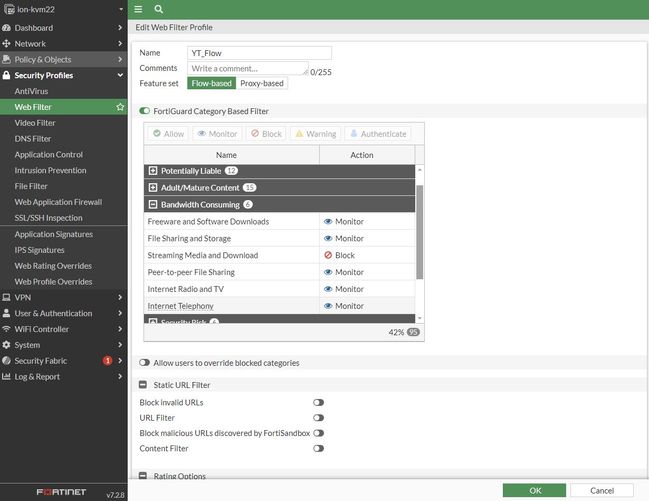Click the WiFi Controller signal icon
Screen dimensions: 649x501
[6, 329]
